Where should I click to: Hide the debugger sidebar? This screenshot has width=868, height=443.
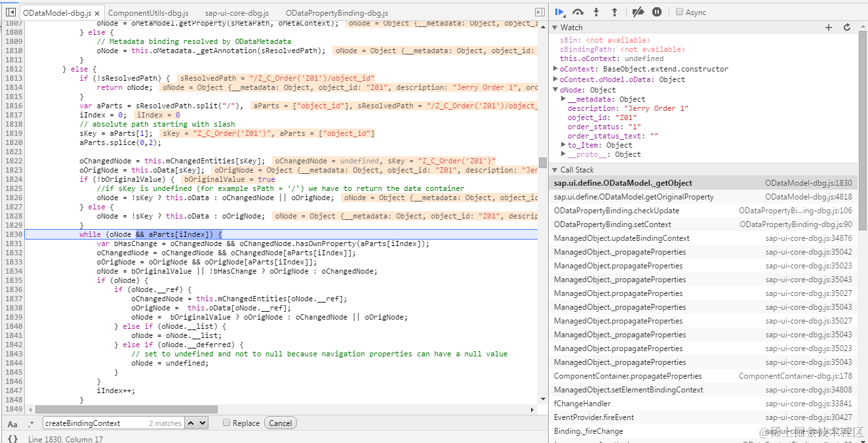pos(540,12)
